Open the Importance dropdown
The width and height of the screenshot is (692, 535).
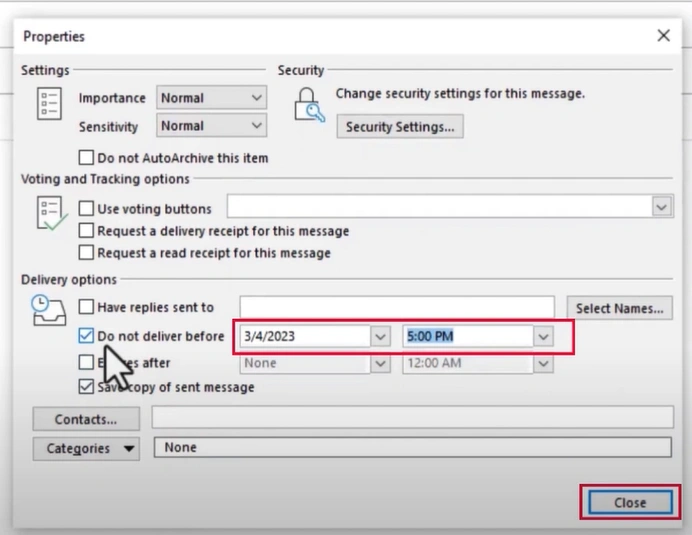tap(211, 98)
